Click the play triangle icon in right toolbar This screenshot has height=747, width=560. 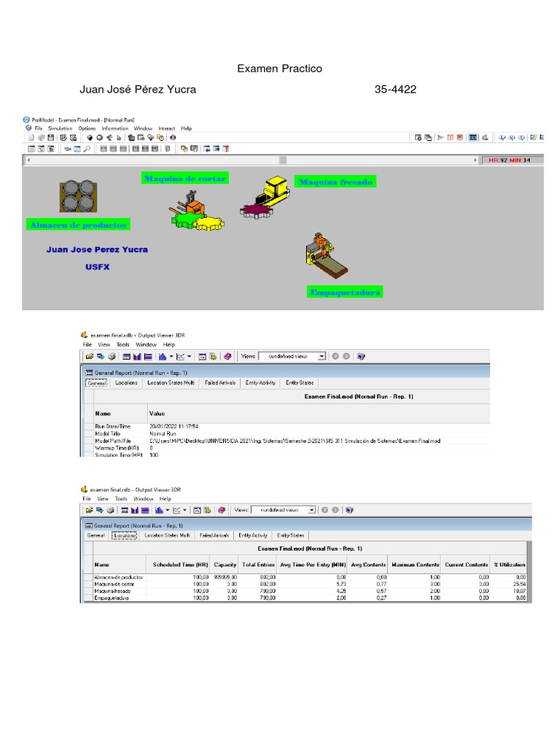pos(440,138)
